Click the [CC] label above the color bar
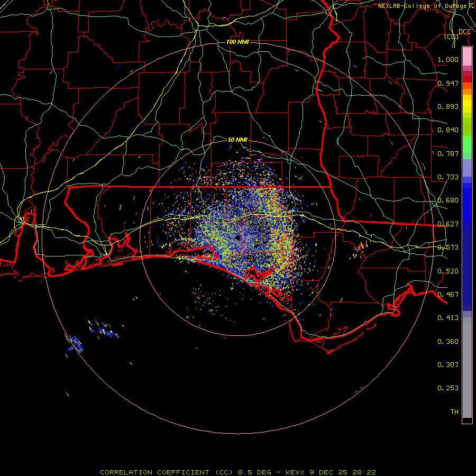The image size is (476, 476). pyautogui.click(x=452, y=36)
